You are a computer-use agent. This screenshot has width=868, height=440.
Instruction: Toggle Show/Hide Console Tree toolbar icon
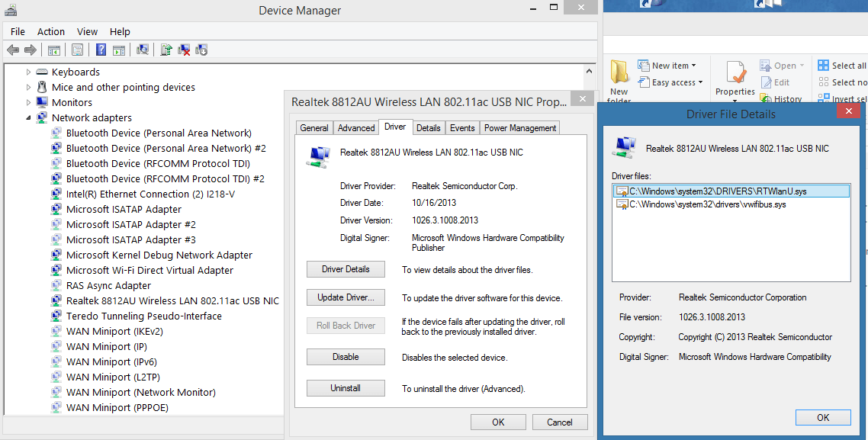(x=53, y=50)
